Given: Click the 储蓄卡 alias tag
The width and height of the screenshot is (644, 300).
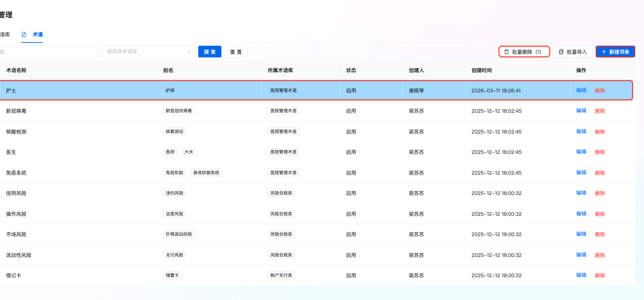Looking at the screenshot, I should coord(172,275).
